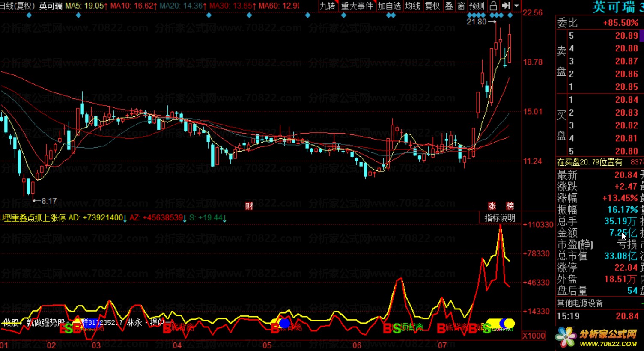Toggle 复权 price adjustment
644x351 pixels.
(x=432, y=6)
